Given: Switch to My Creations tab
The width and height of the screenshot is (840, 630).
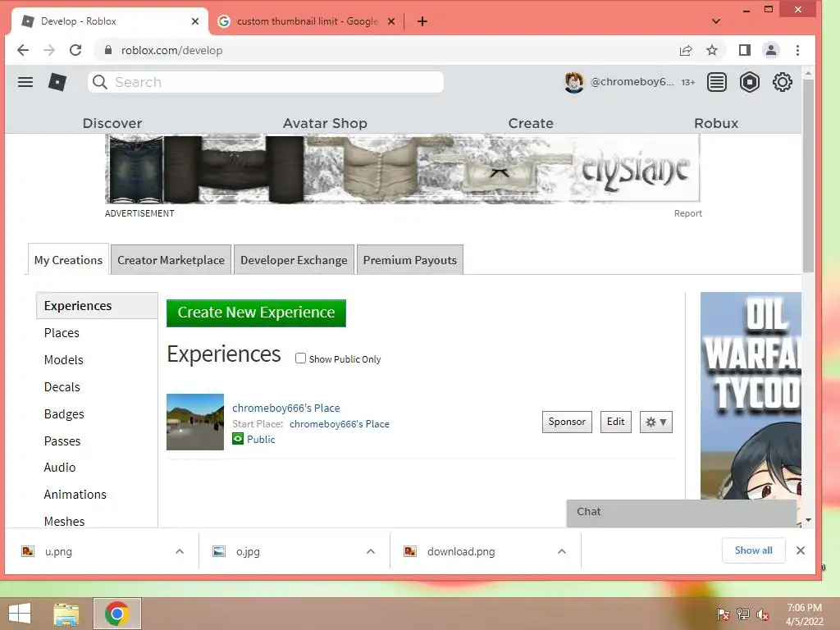Looking at the screenshot, I should coord(68,260).
